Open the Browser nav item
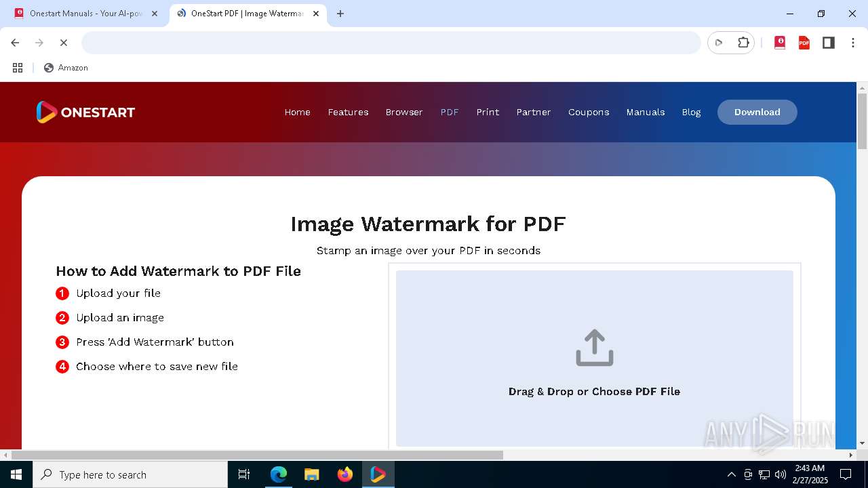 [404, 112]
